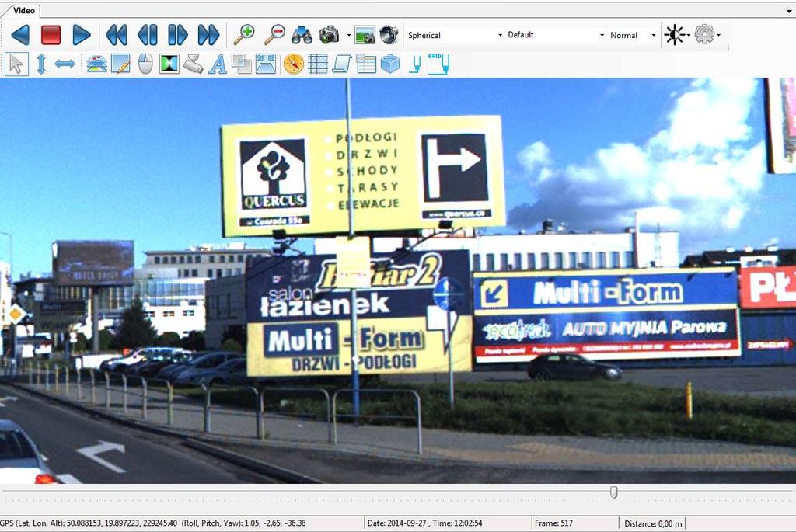Click the binoculars icon
Image resolution: width=796 pixels, height=532 pixels.
coord(302,35)
